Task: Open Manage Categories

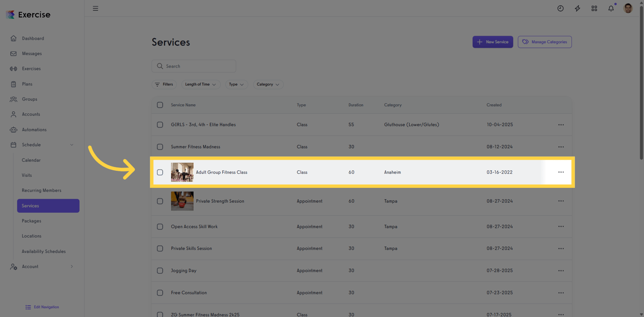Action: [545, 42]
